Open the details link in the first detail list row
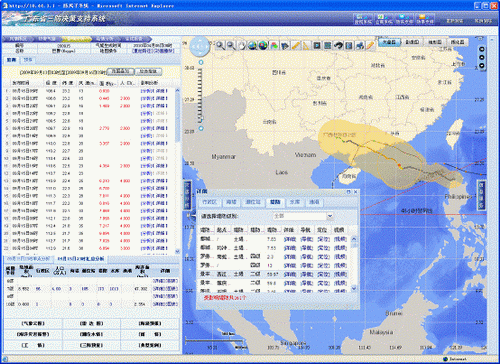The height and width of the screenshot is (364, 500). [290, 239]
